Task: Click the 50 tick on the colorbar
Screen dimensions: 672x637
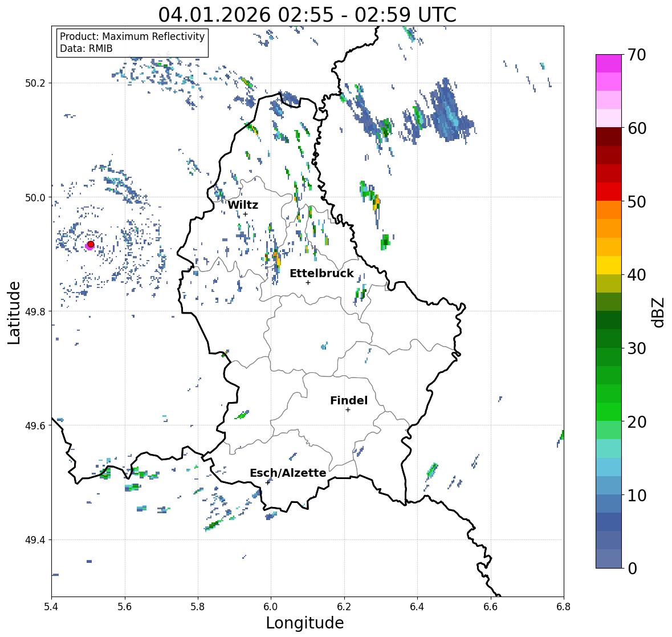Action: pos(637,201)
